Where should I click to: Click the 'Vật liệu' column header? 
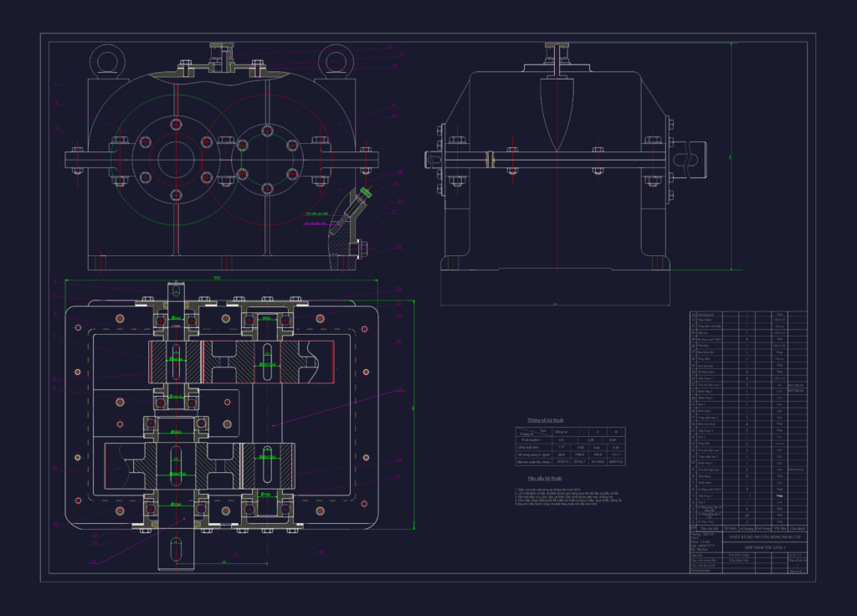(779, 529)
